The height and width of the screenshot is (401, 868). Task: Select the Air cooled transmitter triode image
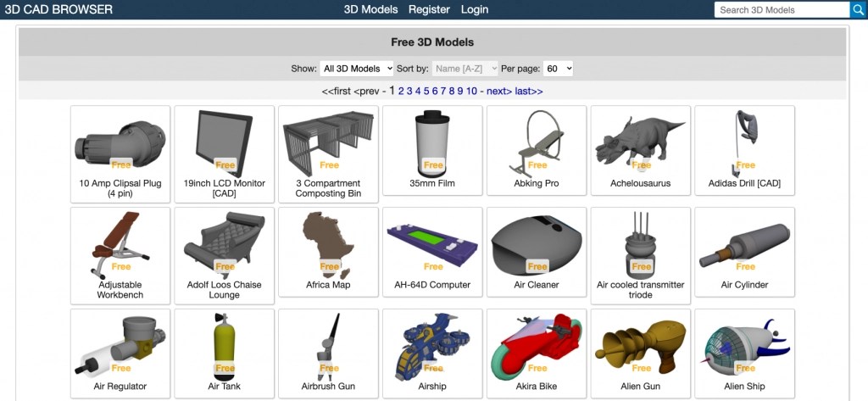tap(641, 243)
